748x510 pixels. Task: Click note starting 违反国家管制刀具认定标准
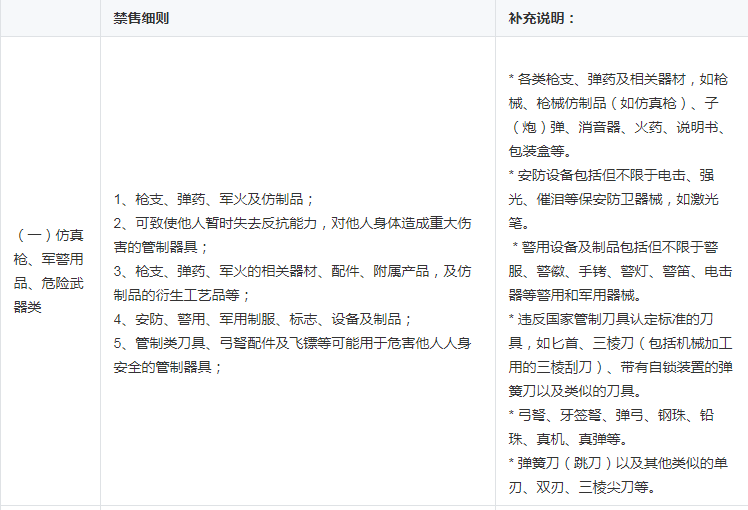click(620, 355)
